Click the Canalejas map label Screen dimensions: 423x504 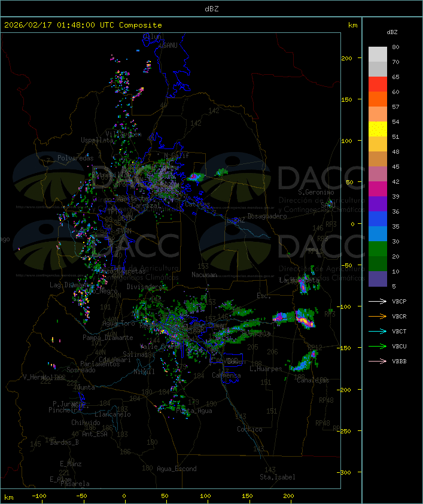313,380
